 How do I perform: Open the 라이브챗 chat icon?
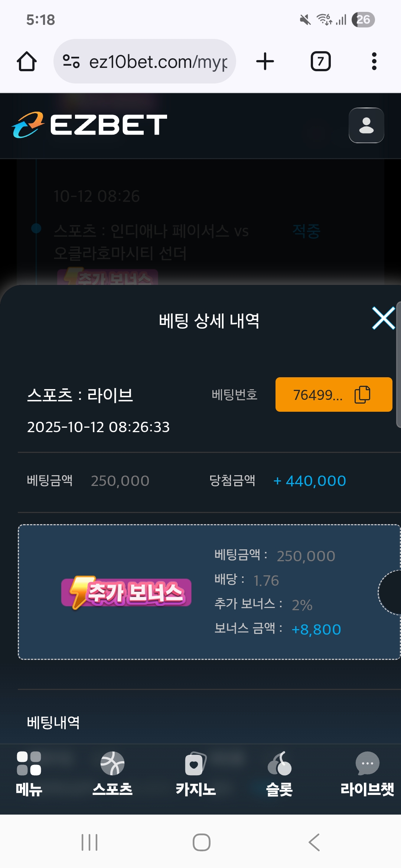(367, 774)
